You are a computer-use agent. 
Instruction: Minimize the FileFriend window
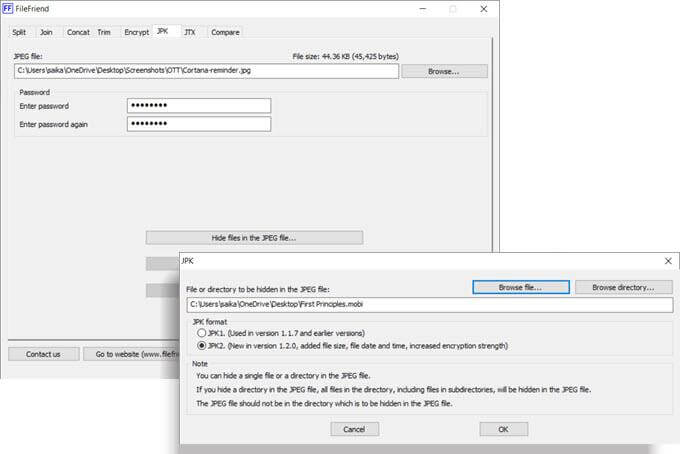click(423, 9)
